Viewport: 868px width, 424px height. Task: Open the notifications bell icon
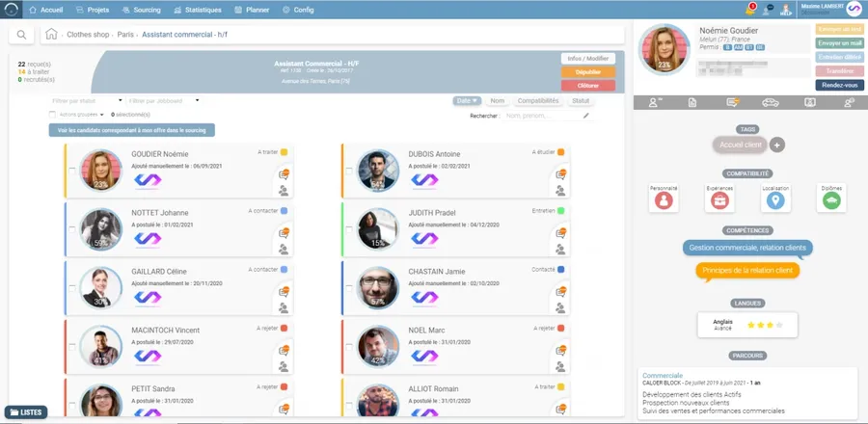tap(750, 9)
